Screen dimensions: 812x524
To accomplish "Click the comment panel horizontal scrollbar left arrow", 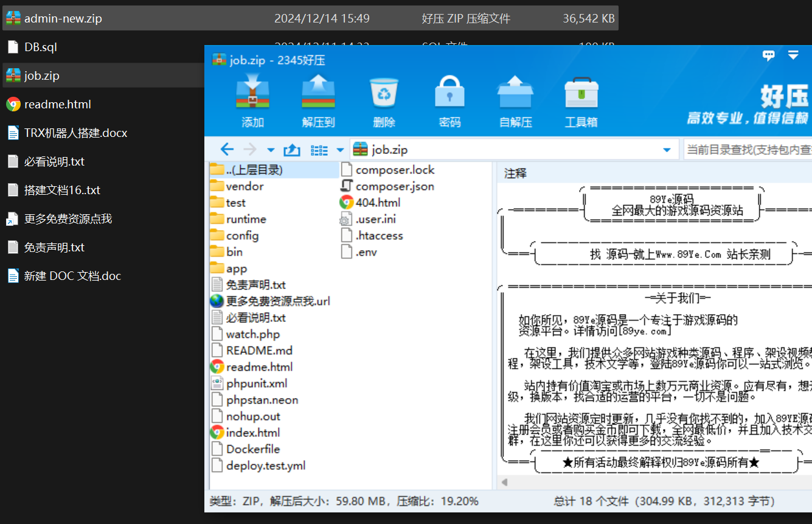I will 504,482.
